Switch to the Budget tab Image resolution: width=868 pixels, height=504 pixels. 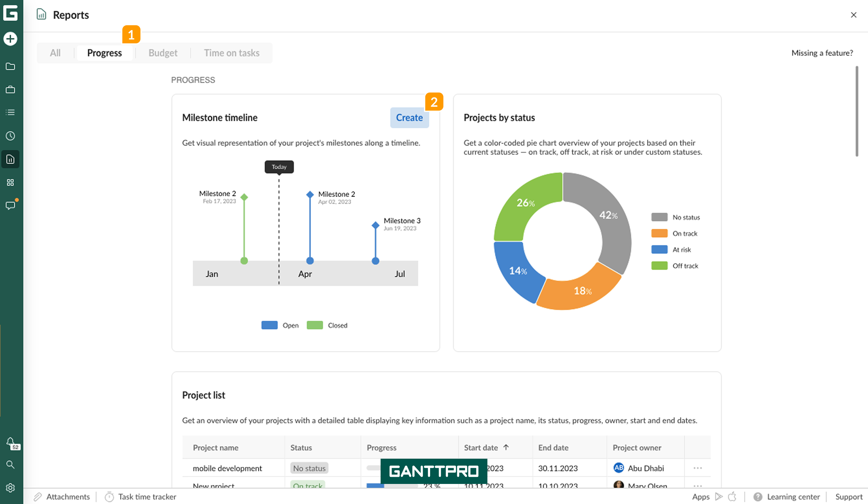[163, 53]
